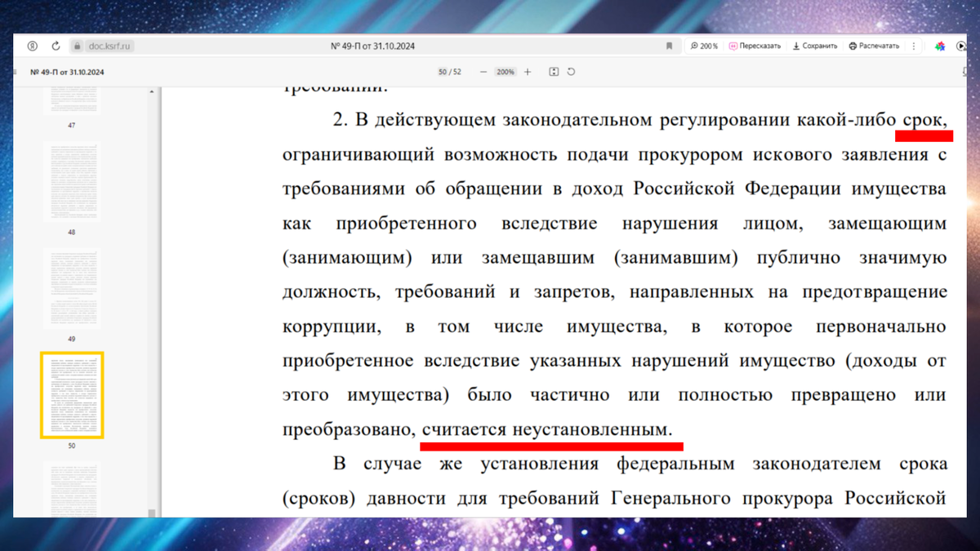Click the fit-to-page icon
The image size is (980, 551).
pos(554,72)
